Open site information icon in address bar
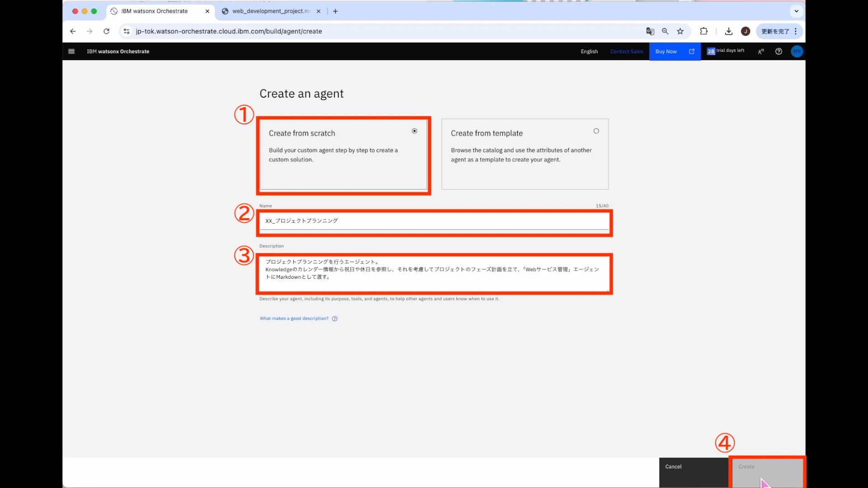 [127, 31]
